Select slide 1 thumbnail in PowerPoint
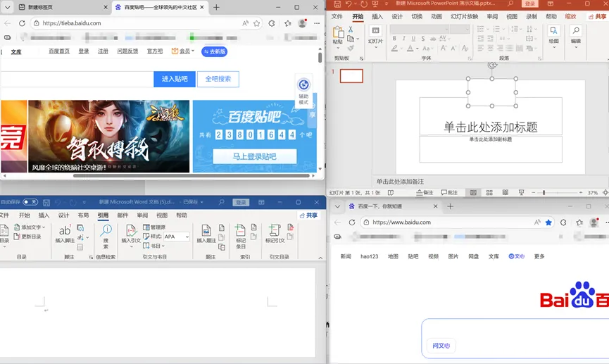Image resolution: width=609 pixels, height=364 pixels. [x=351, y=76]
